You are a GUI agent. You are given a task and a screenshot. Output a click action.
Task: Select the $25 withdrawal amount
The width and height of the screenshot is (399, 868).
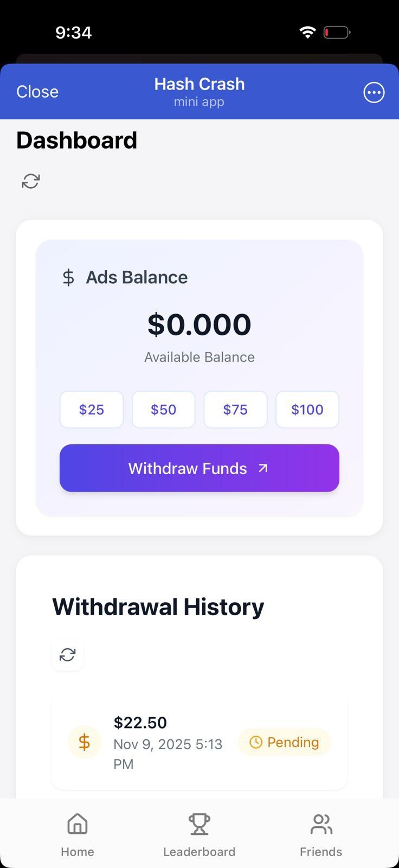pyautogui.click(x=92, y=410)
